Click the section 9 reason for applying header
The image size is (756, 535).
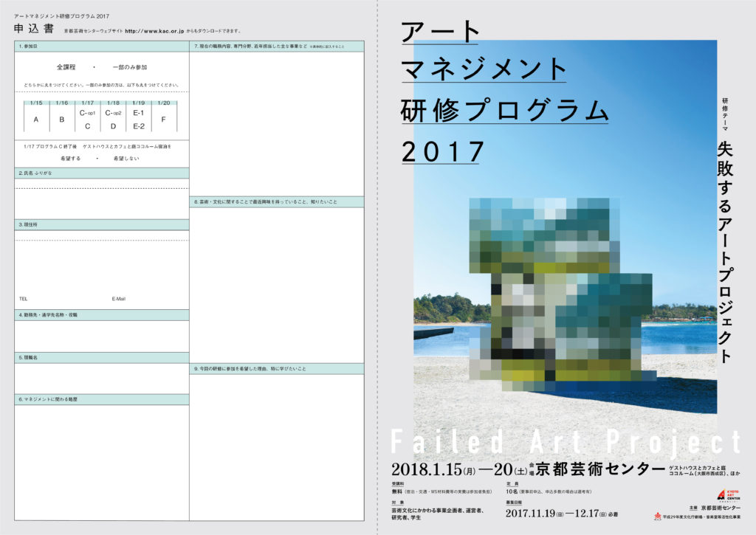[x=277, y=369]
